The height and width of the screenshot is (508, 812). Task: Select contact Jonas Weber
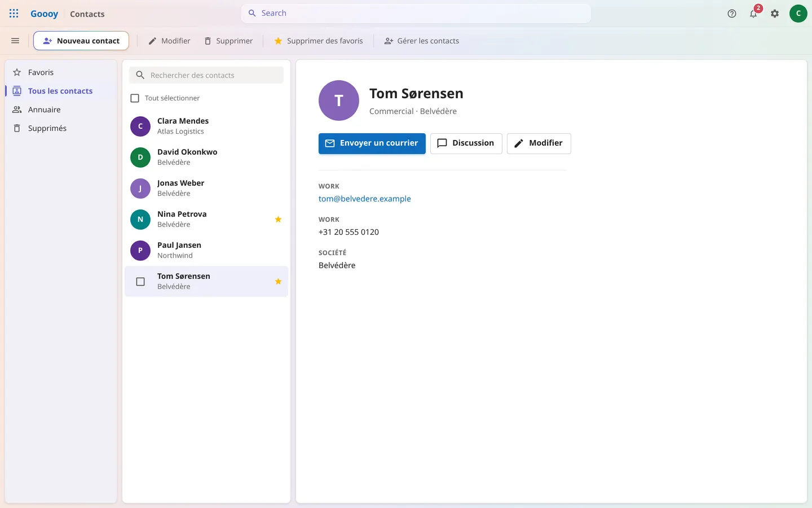[x=206, y=188]
